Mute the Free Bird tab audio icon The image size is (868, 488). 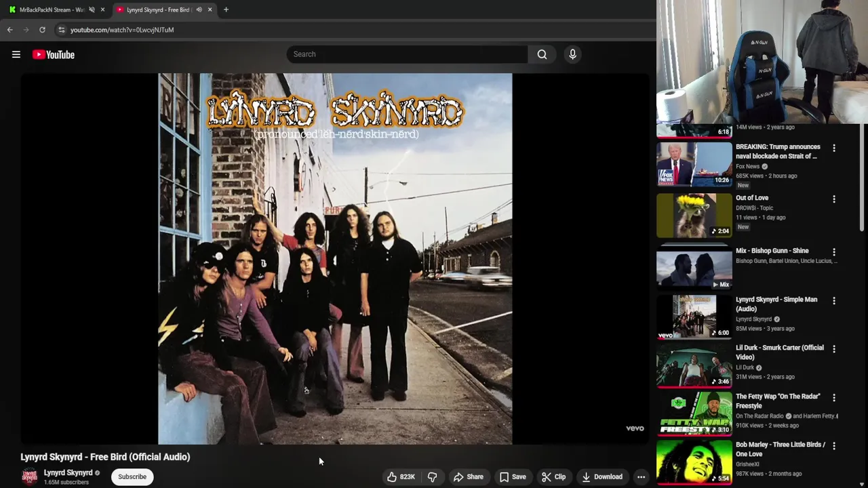coord(199,10)
